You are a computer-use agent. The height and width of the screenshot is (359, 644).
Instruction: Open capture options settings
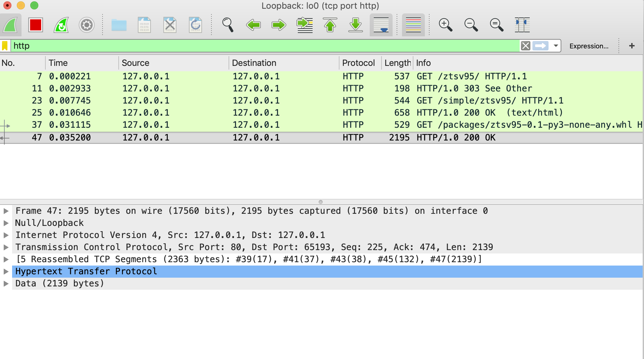(x=87, y=25)
